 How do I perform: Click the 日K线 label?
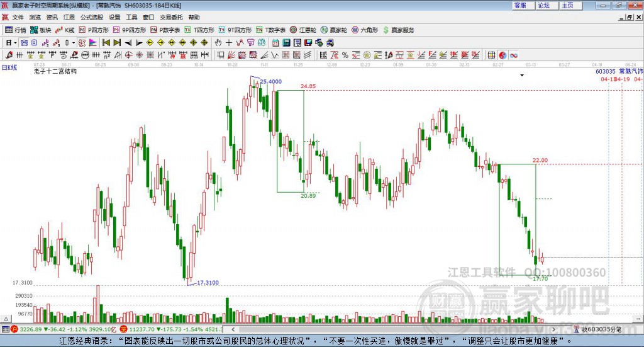point(9,67)
